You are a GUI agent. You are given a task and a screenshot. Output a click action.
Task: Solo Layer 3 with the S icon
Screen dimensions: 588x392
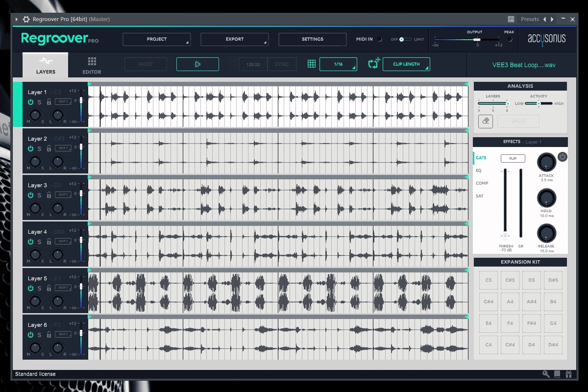tap(39, 195)
